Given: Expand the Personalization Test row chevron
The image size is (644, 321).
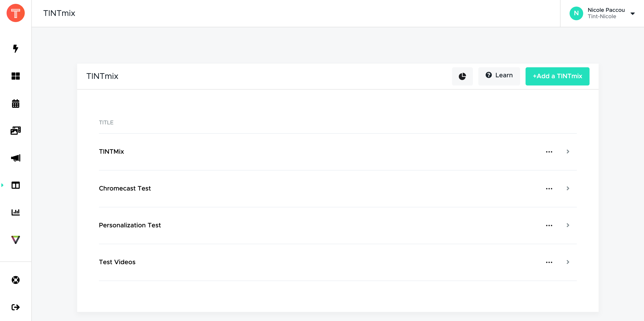Looking at the screenshot, I should 568,225.
